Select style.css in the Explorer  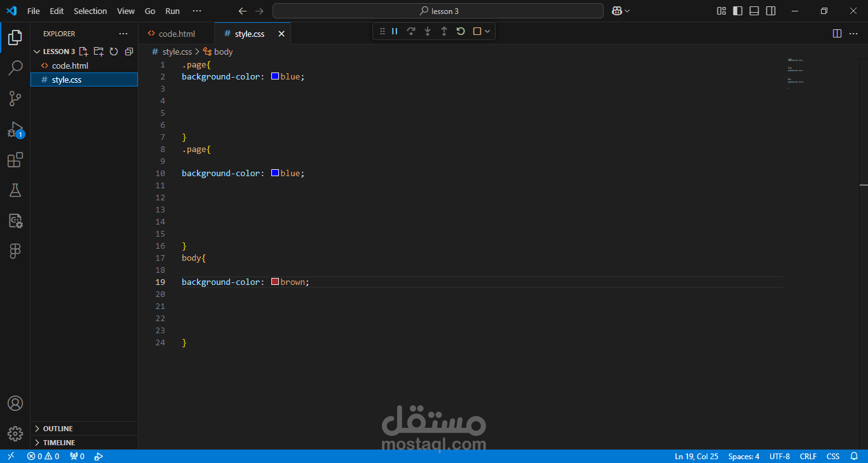pyautogui.click(x=84, y=79)
